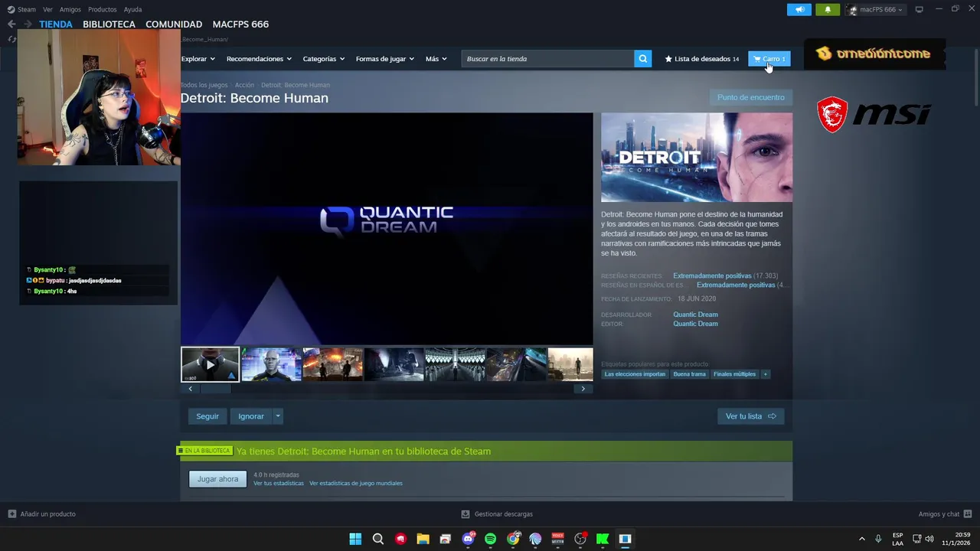This screenshot has width=980, height=551.
Task: Open the cart (Carro 1)
Action: pyautogui.click(x=769, y=59)
